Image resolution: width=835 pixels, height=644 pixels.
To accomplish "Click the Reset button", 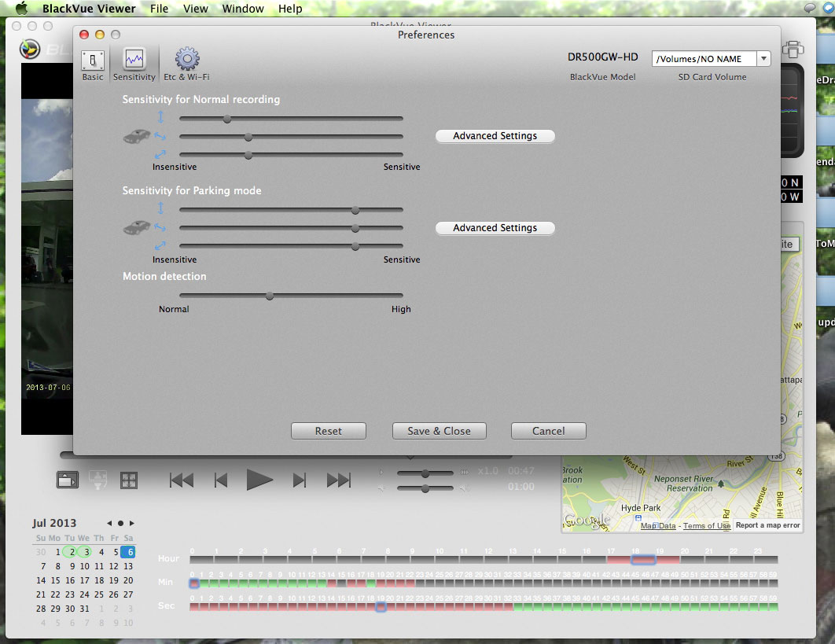I will (328, 431).
